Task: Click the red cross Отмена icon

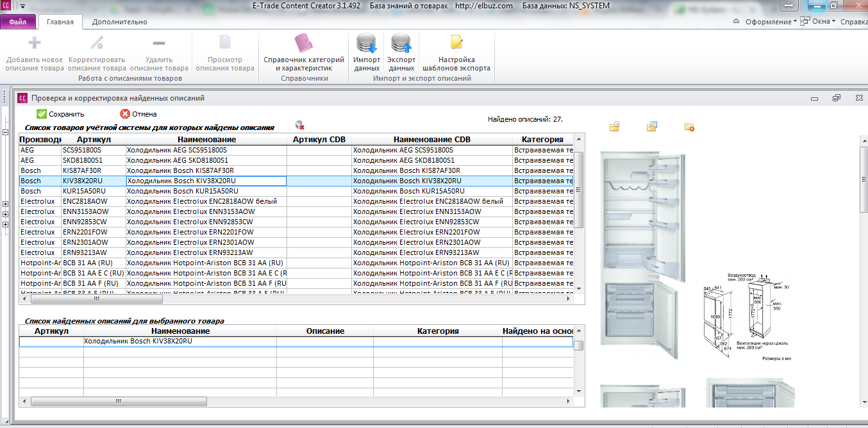Action: coord(125,114)
